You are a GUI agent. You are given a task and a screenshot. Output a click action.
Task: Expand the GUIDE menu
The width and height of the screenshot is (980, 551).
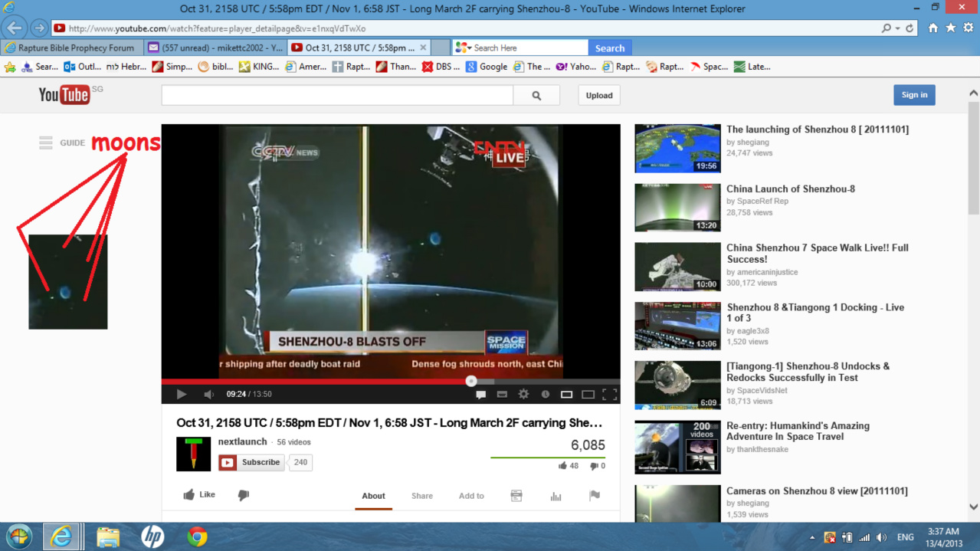pyautogui.click(x=62, y=143)
